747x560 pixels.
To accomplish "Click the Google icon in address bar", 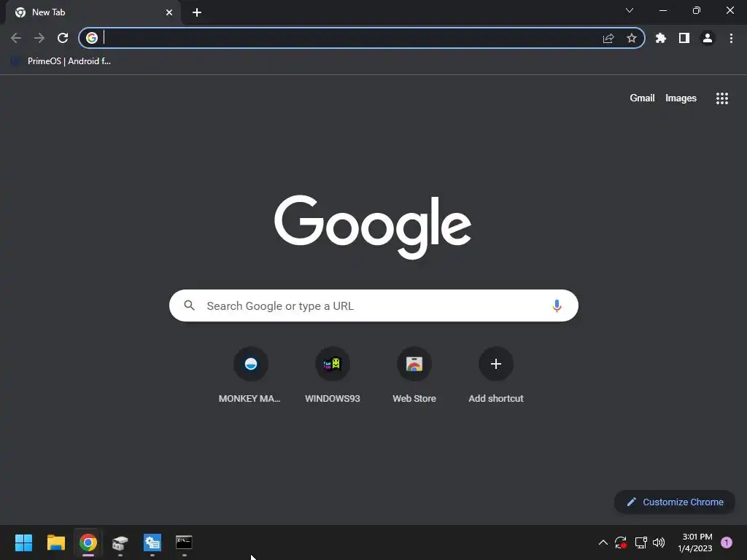I will tap(92, 38).
